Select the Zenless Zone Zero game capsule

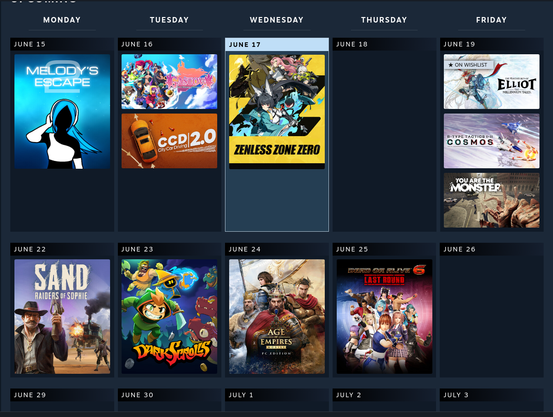point(277,111)
